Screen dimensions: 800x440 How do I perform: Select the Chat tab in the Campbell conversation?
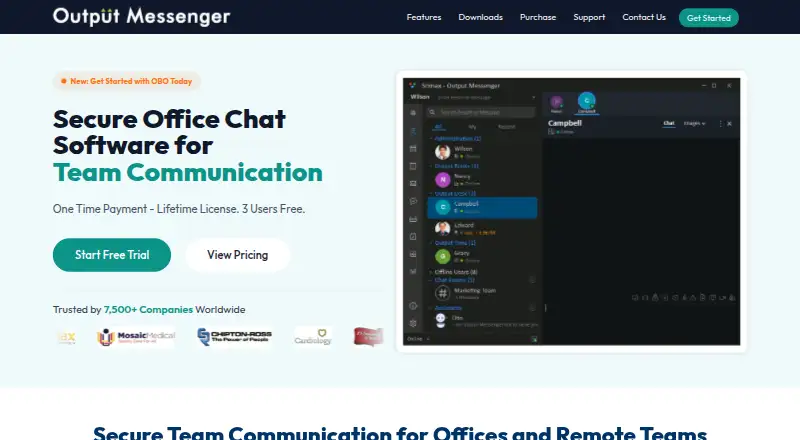point(668,124)
